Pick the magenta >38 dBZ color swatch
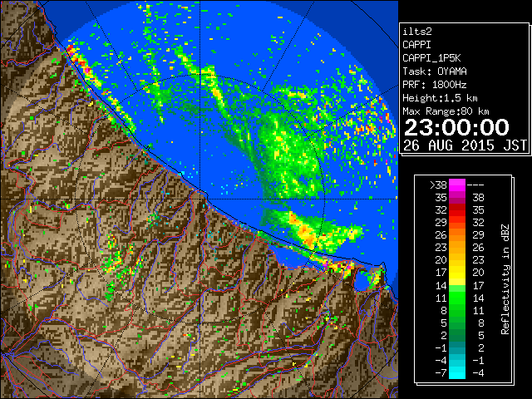This screenshot has width=532, height=399. (457, 185)
